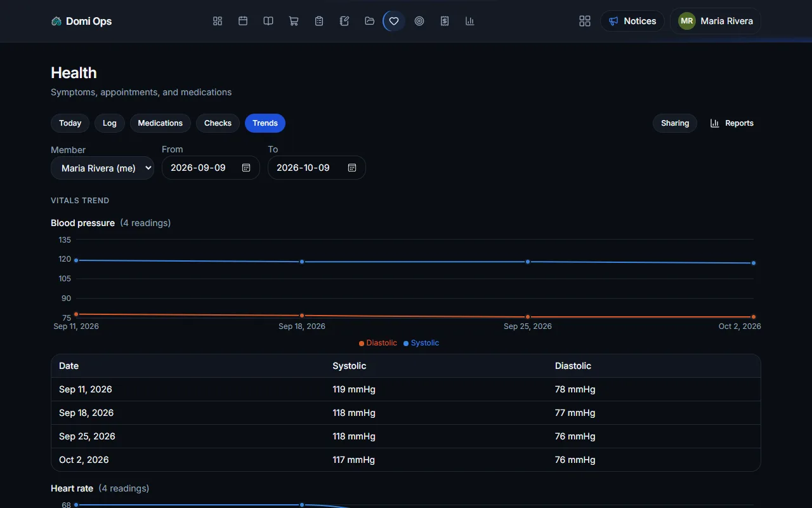The width and height of the screenshot is (812, 508).
Task: Expand the Member dropdown
Action: (102, 168)
